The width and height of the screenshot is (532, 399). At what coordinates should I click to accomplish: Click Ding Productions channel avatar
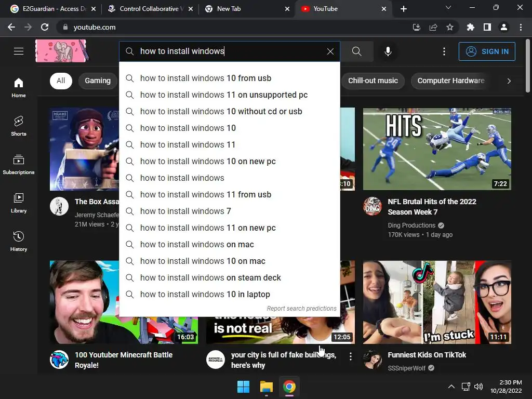(372, 206)
